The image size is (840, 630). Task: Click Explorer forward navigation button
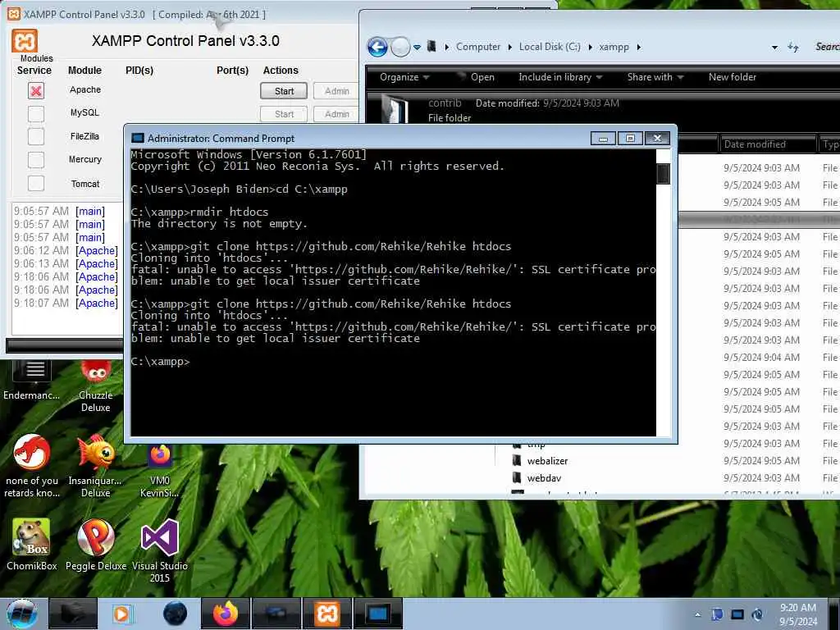(x=399, y=47)
